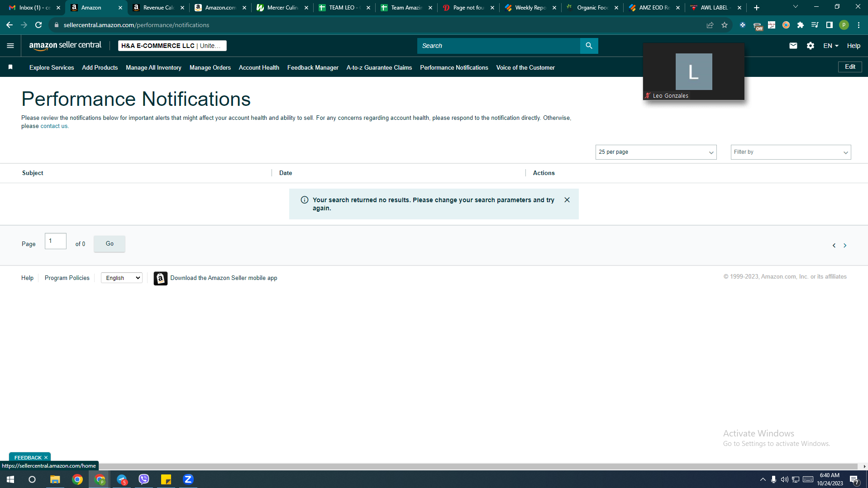Dismiss the no results alert

pos(567,200)
